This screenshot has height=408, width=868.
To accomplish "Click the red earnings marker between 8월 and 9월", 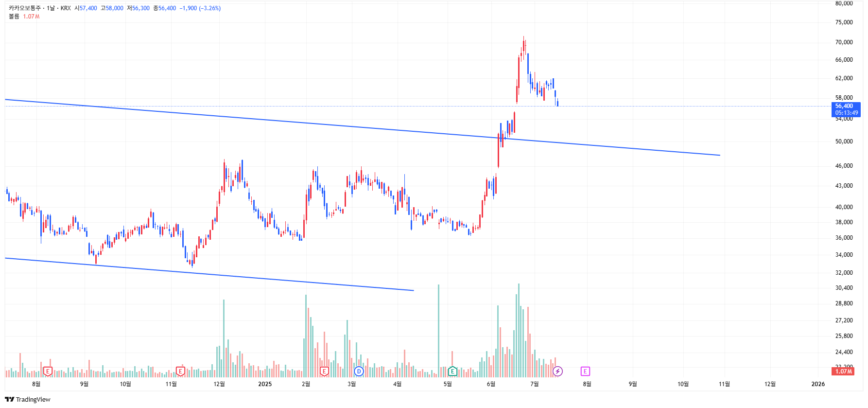I will (48, 372).
